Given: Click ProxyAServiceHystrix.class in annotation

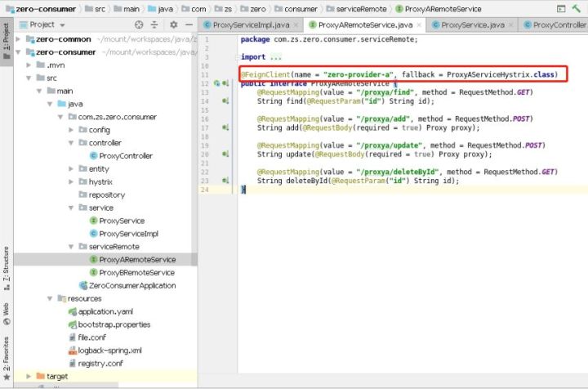Looking at the screenshot, I should [x=501, y=74].
